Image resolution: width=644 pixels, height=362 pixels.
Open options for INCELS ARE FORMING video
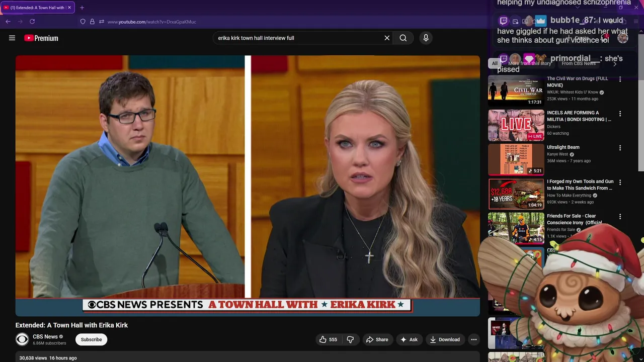tap(620, 114)
